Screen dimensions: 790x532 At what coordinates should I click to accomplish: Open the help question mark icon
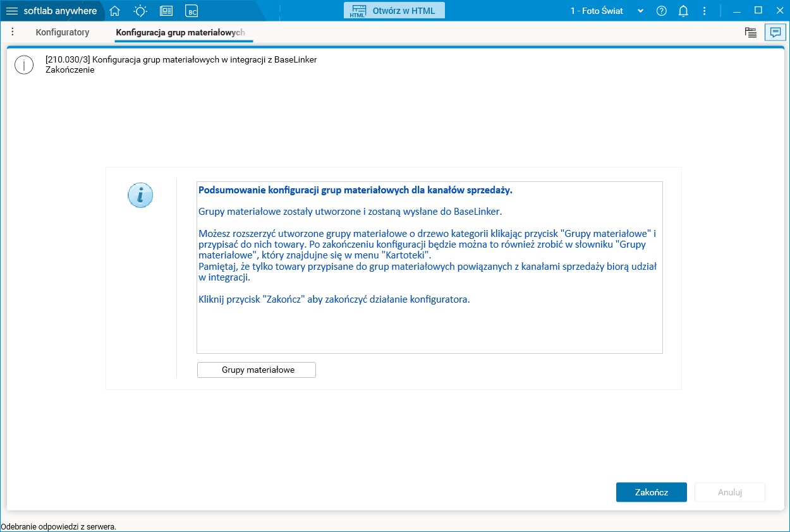(661, 11)
